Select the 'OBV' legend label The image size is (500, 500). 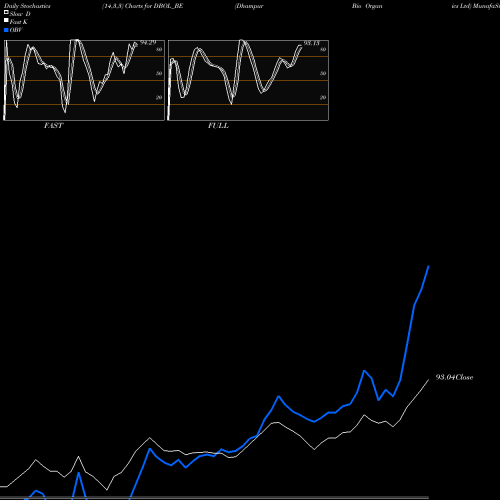pyautogui.click(x=16, y=30)
